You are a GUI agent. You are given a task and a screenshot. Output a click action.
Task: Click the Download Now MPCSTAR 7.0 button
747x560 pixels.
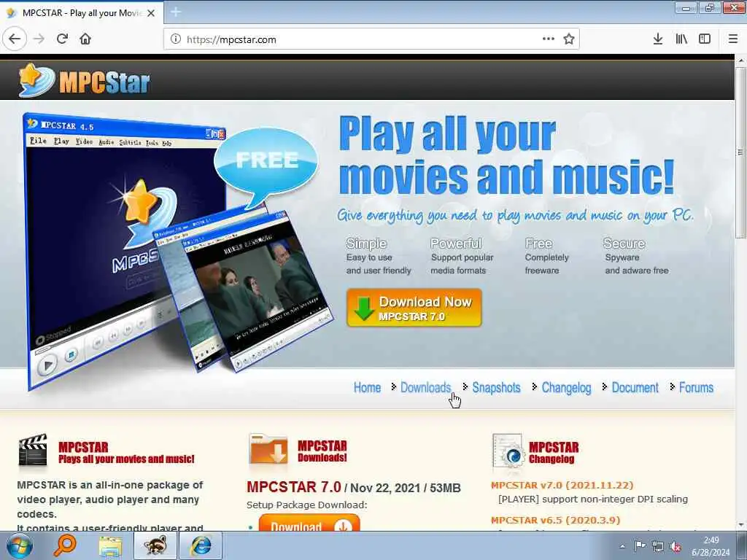pyautogui.click(x=414, y=308)
